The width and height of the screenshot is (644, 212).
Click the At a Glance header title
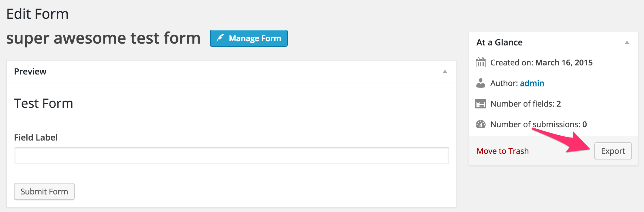pyautogui.click(x=500, y=42)
